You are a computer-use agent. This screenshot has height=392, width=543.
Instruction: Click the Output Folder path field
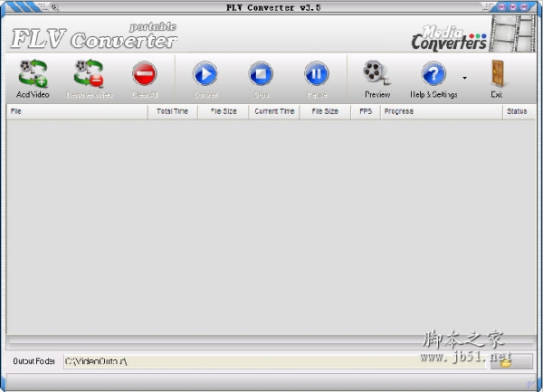[x=275, y=361]
